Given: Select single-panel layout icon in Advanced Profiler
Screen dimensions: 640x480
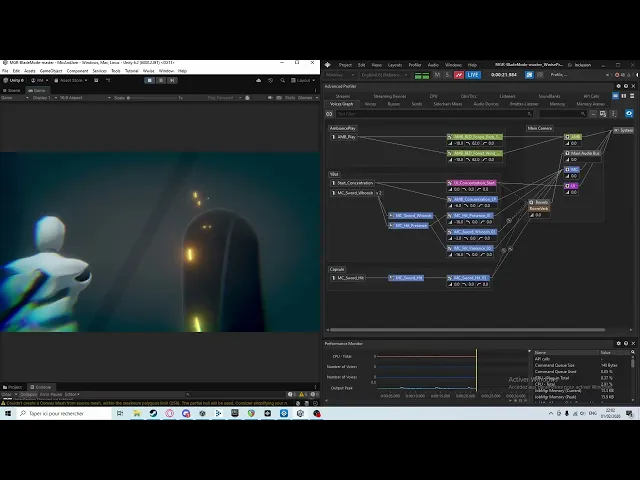Looking at the screenshot, I should 616,96.
